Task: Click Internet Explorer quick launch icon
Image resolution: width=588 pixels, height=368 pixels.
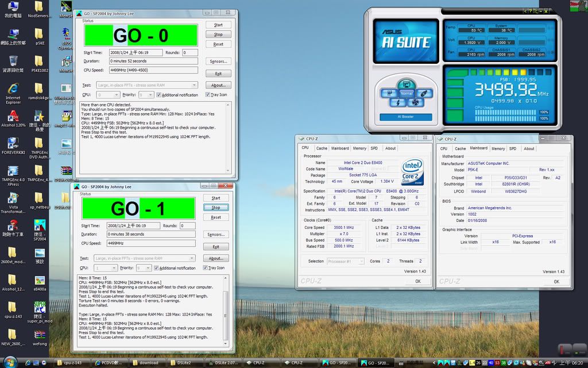Action: click(28, 363)
